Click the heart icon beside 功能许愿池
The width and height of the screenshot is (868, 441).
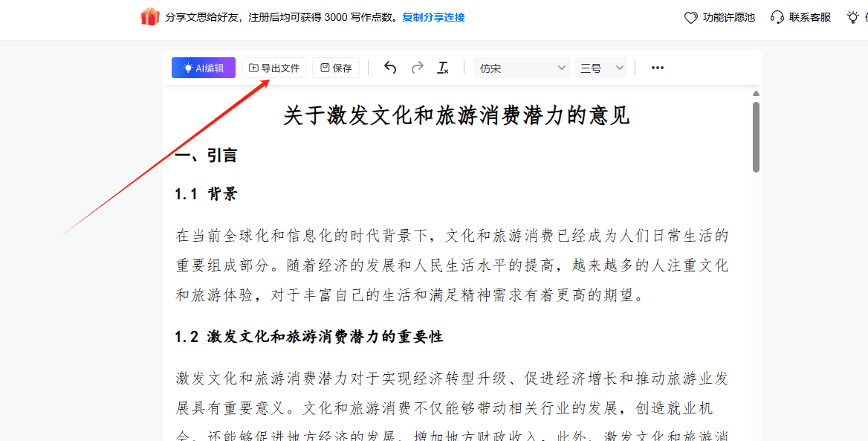tap(691, 18)
